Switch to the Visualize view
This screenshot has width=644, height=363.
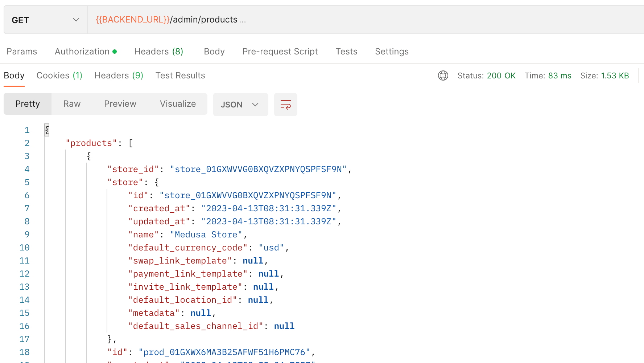click(178, 103)
